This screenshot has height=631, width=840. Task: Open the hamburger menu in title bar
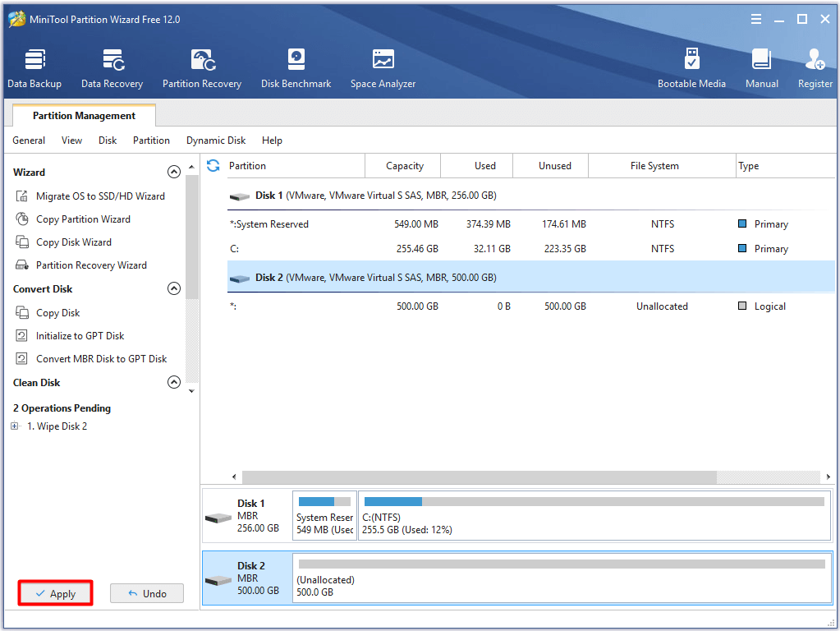[756, 19]
